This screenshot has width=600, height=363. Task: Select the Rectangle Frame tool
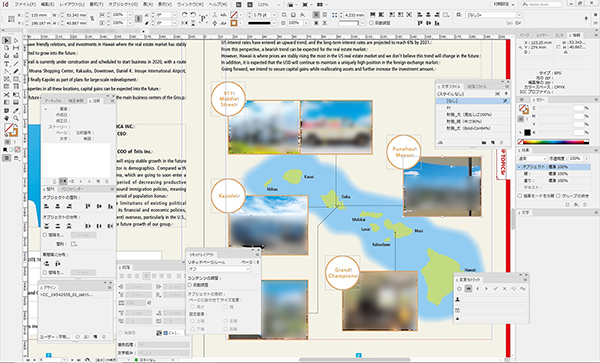click(7, 79)
